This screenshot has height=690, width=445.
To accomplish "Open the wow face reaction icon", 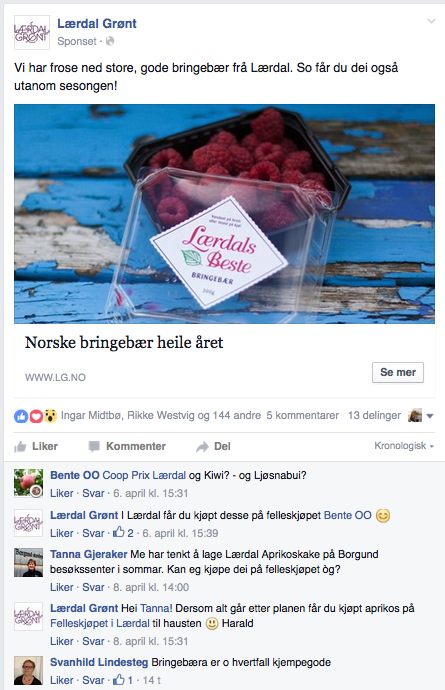I will pyautogui.click(x=50, y=416).
